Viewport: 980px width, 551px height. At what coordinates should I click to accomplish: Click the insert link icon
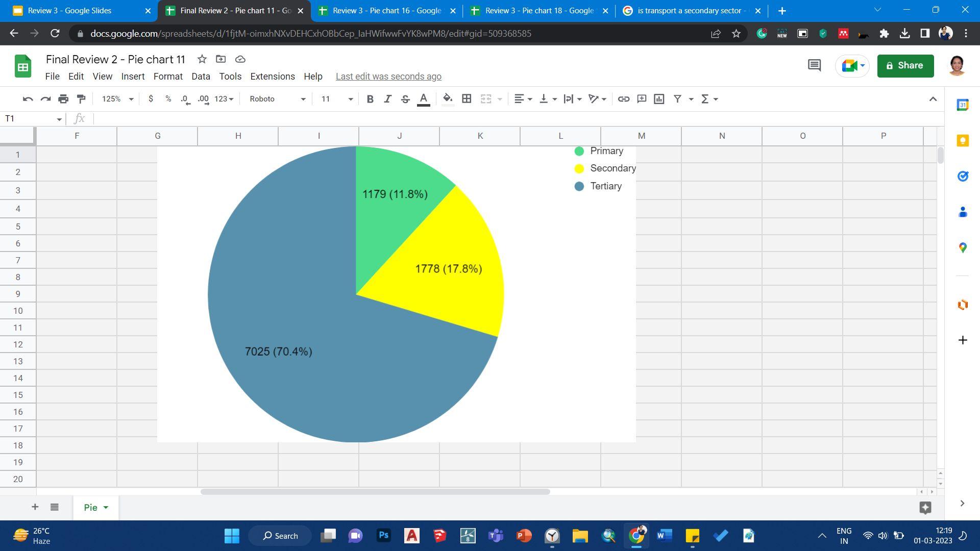623,99
